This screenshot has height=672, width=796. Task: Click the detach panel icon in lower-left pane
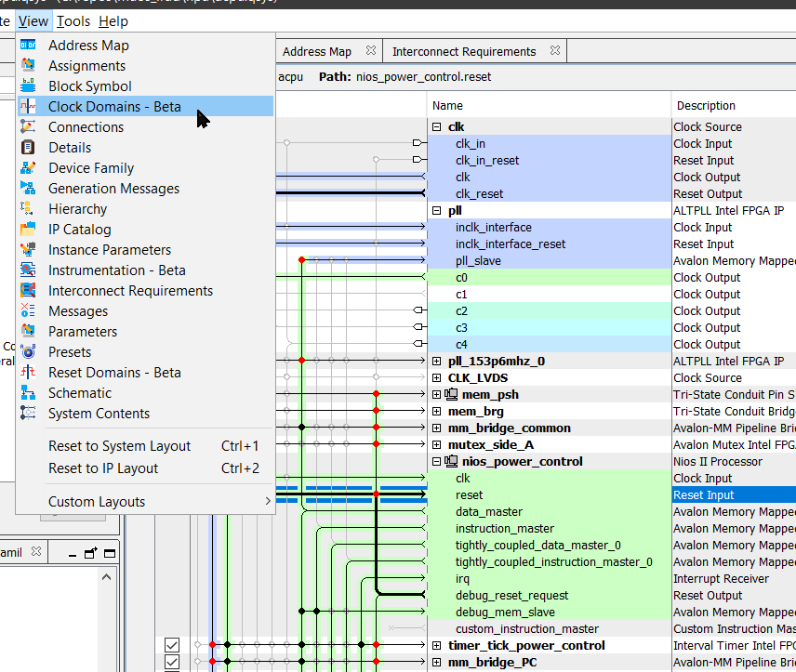coord(90,553)
